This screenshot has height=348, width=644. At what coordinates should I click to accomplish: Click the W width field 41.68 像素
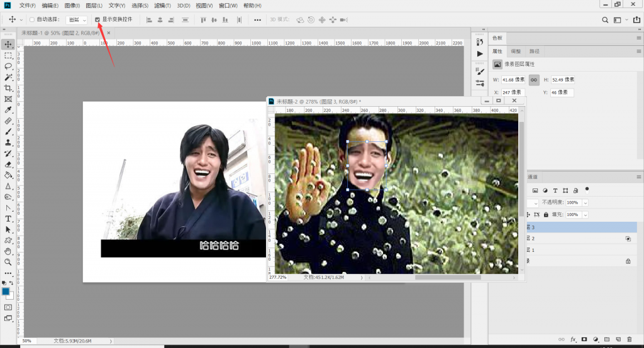[513, 80]
